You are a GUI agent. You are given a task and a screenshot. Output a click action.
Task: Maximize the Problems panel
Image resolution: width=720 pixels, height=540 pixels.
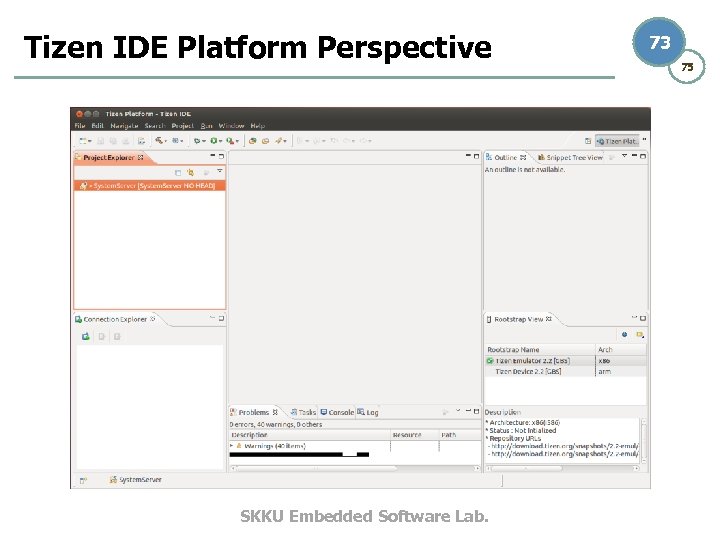point(476,411)
